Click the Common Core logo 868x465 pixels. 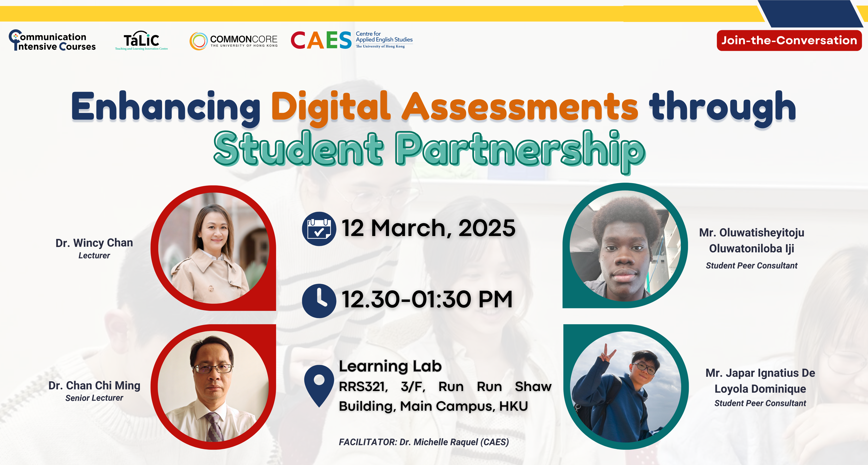coord(234,41)
